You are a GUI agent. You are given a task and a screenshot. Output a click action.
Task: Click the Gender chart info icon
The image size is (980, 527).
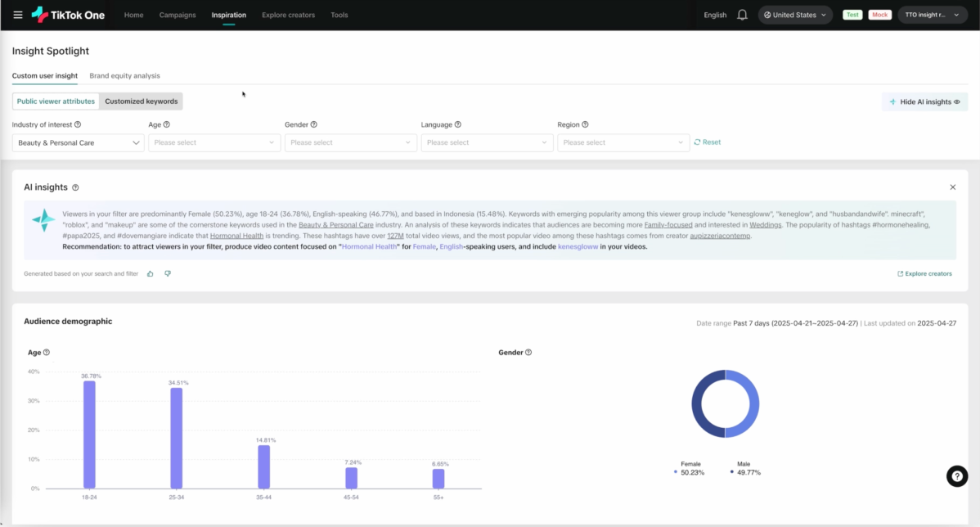(528, 353)
